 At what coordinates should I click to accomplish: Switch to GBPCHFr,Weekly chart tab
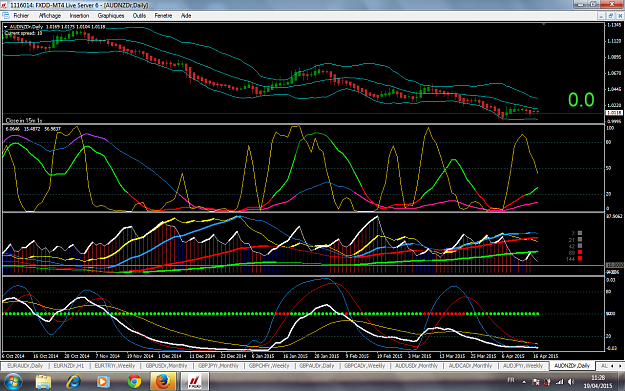(269, 365)
